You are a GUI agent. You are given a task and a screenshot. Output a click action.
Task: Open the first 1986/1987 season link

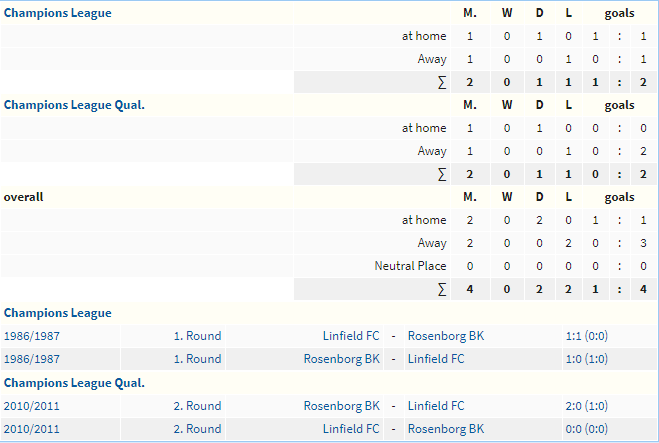click(x=32, y=336)
